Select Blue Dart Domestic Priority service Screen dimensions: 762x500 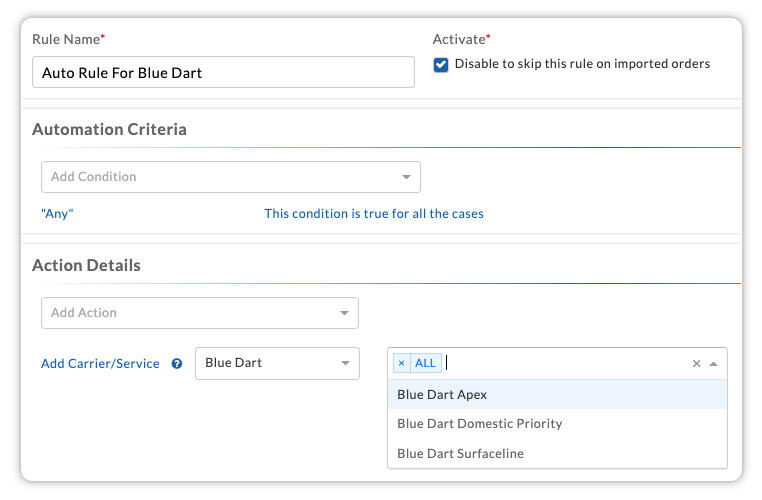click(x=557, y=424)
